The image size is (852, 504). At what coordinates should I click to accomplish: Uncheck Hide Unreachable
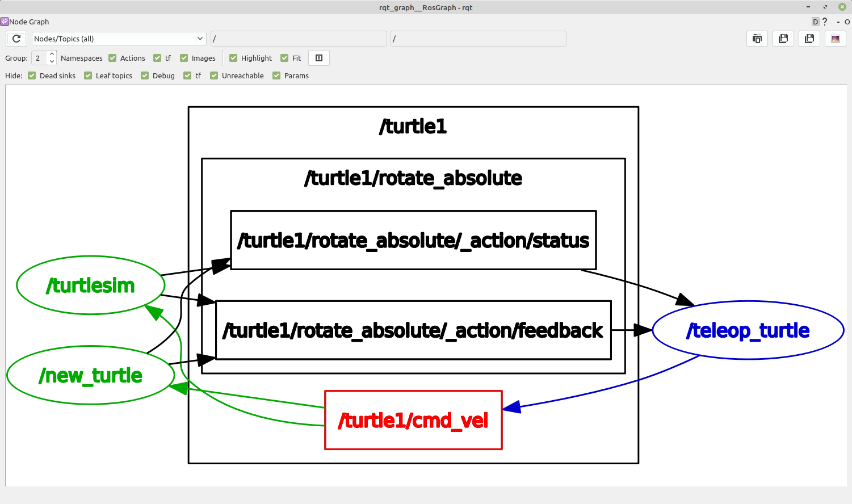[x=214, y=75]
